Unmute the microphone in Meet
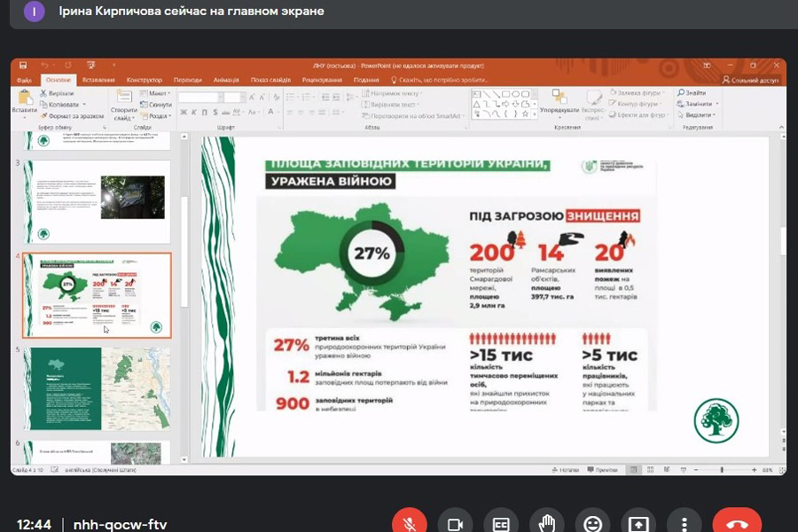Viewport: 798px width, 532px height. 409,523
